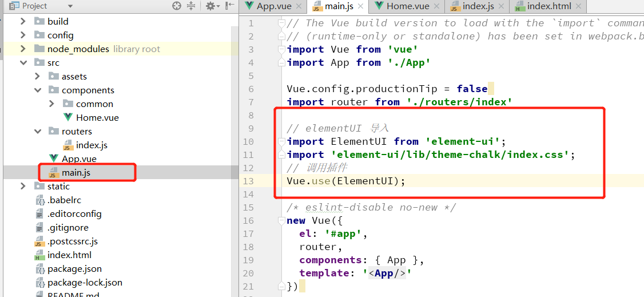Click the src folder icon
This screenshot has width=644, height=297.
[39, 62]
